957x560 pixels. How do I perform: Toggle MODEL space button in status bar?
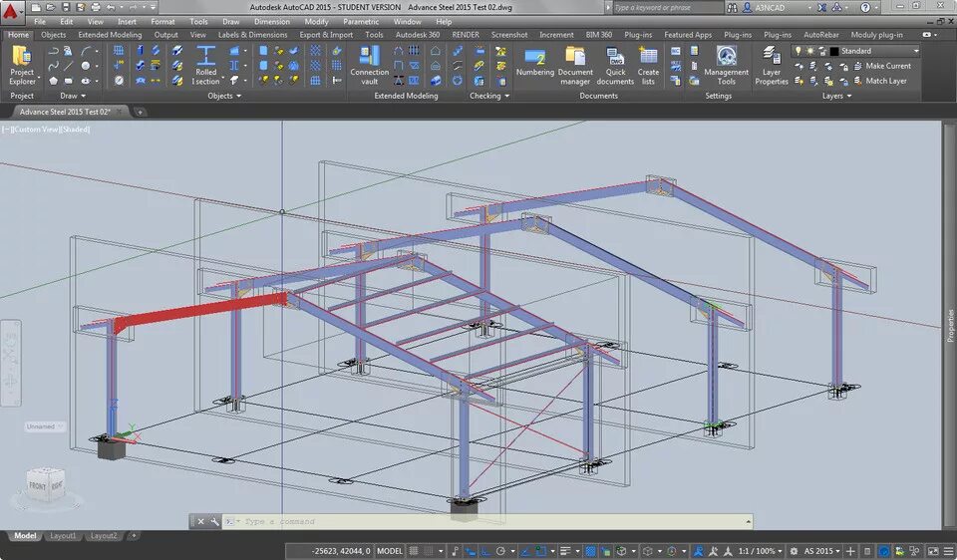tap(390, 551)
